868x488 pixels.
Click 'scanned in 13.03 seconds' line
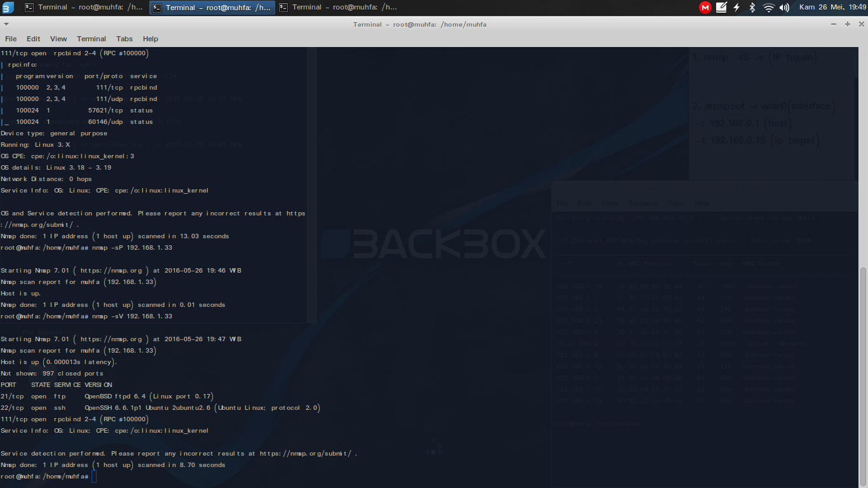(115, 236)
